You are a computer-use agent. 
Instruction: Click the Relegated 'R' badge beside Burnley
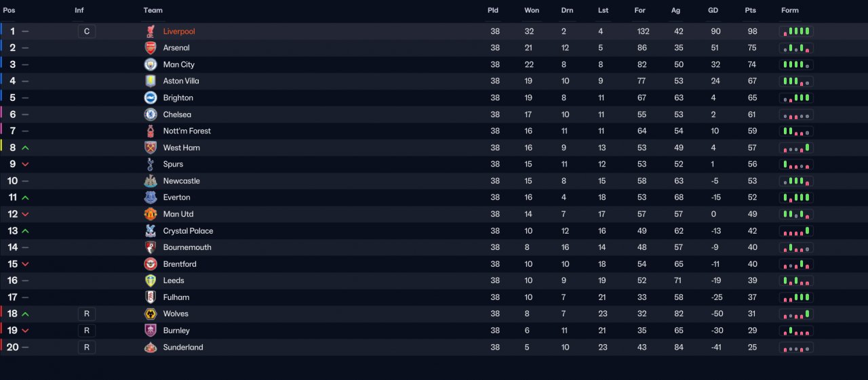tap(87, 331)
